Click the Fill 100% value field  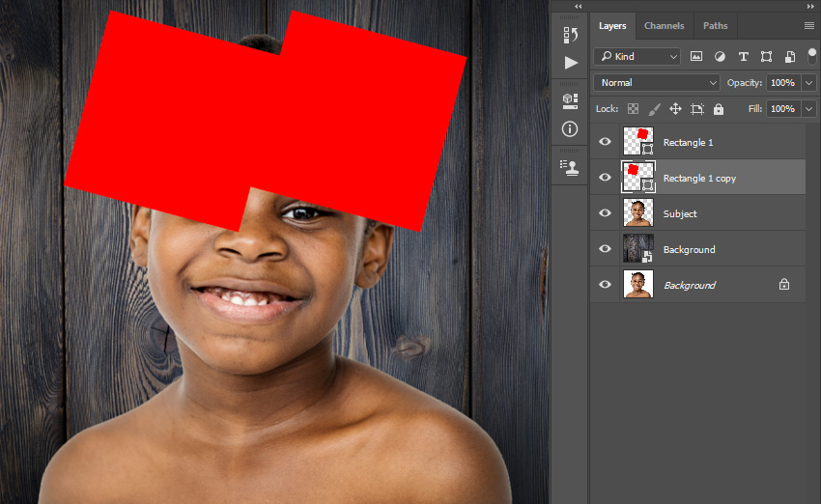[782, 109]
